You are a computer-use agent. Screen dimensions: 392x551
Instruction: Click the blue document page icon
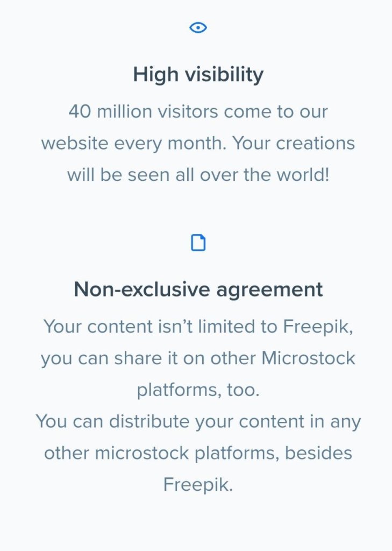point(198,244)
